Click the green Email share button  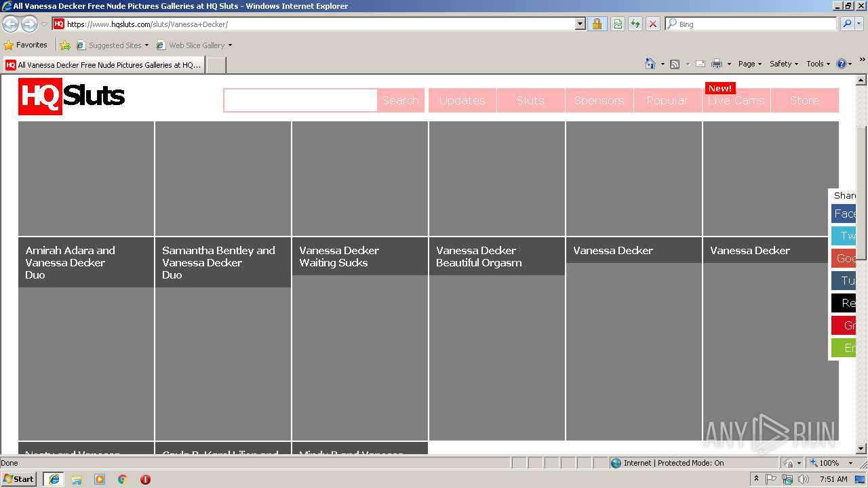(844, 348)
